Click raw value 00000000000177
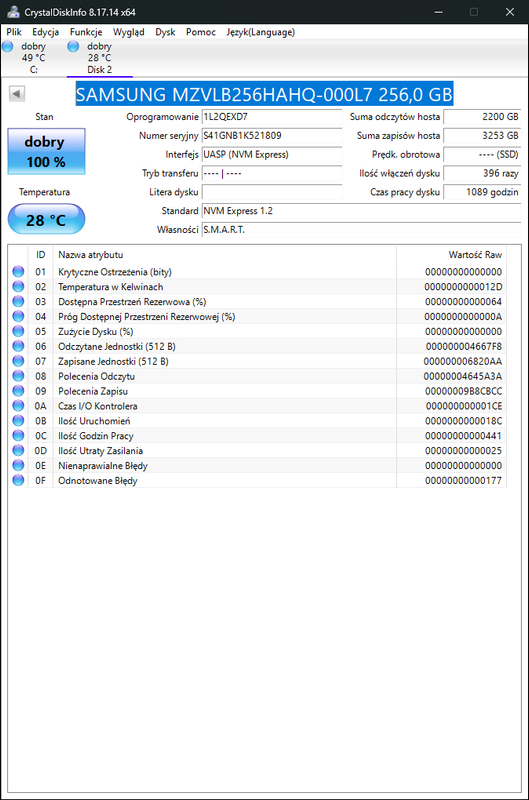529x800 pixels. pyautogui.click(x=463, y=481)
